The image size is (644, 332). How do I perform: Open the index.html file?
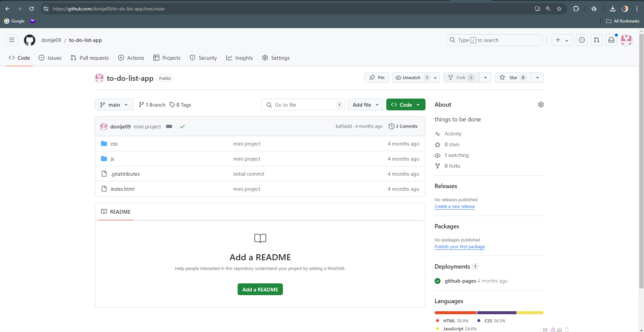click(122, 189)
